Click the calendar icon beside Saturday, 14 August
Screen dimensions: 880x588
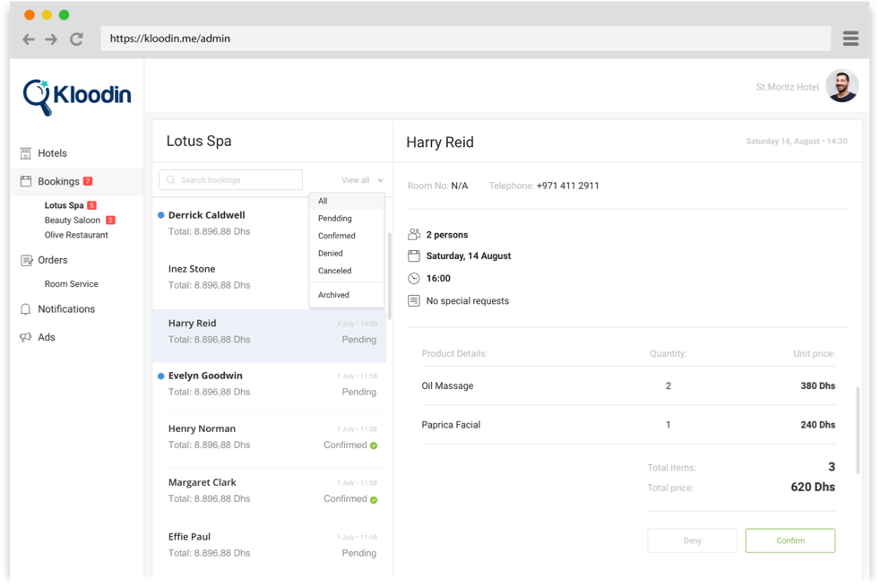[414, 256]
